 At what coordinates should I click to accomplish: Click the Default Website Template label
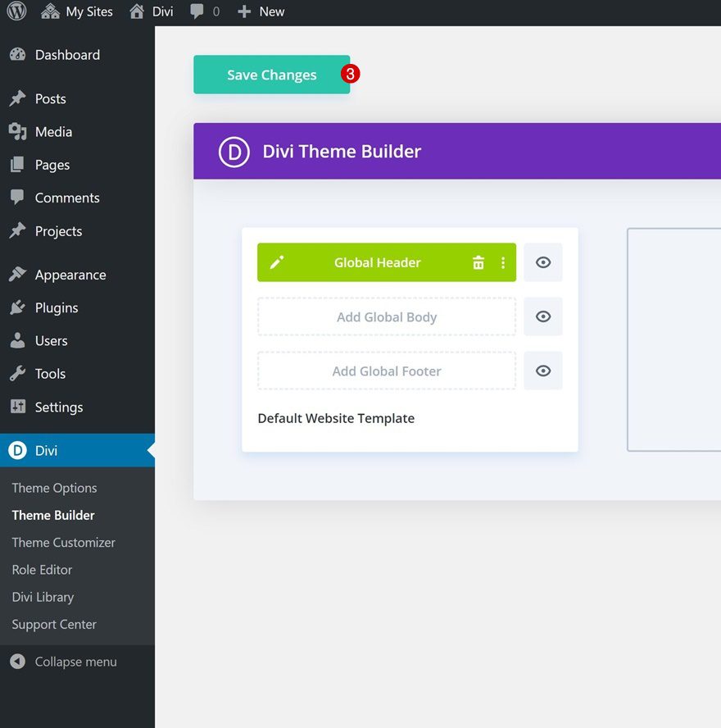pos(336,418)
